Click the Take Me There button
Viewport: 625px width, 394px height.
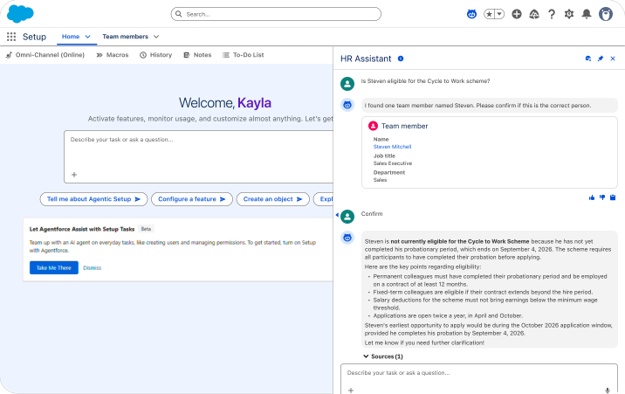click(54, 268)
